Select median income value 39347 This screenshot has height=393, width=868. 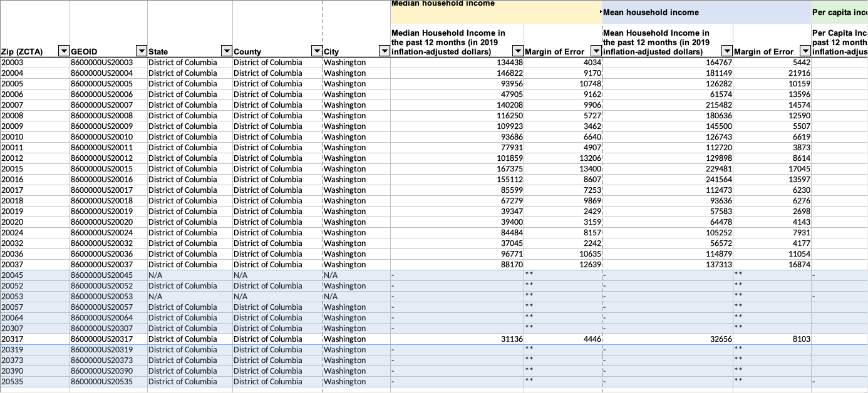(x=457, y=212)
